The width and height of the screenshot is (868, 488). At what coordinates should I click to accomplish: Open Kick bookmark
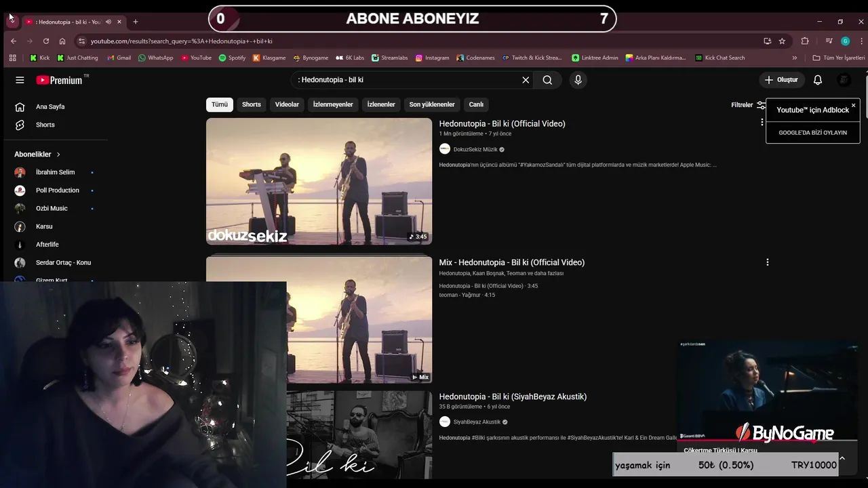(39, 58)
